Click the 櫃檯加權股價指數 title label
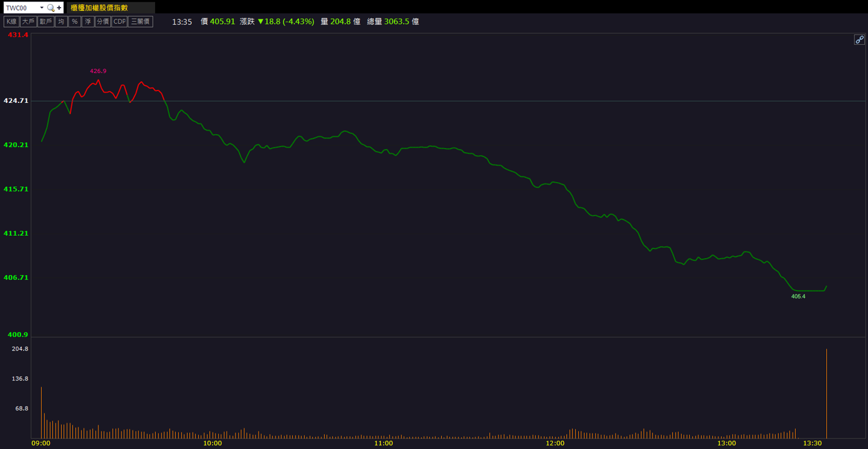The image size is (868, 449). (x=99, y=8)
